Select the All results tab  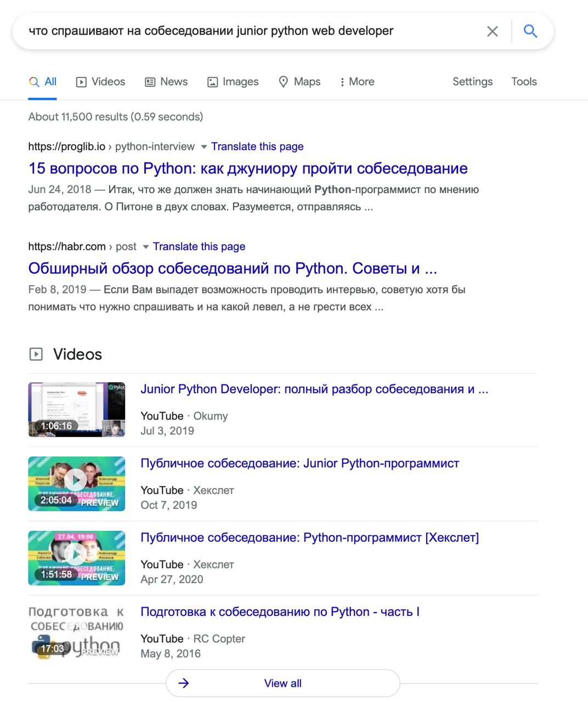pyautogui.click(x=43, y=82)
